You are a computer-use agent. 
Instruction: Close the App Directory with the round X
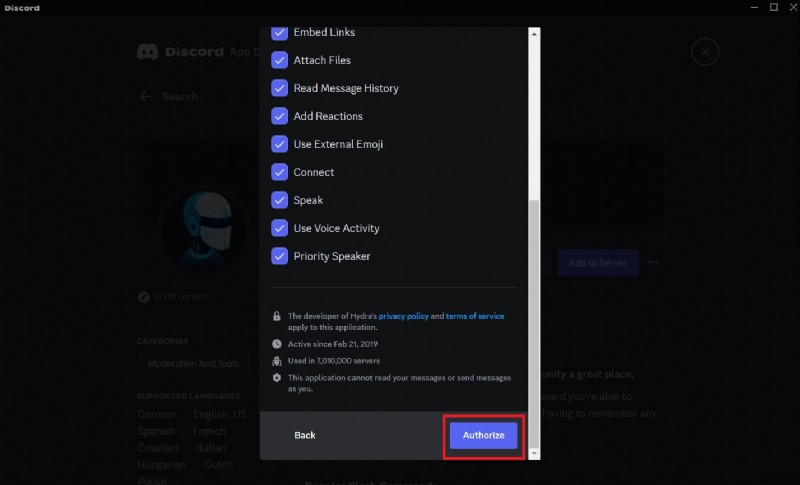tap(705, 52)
